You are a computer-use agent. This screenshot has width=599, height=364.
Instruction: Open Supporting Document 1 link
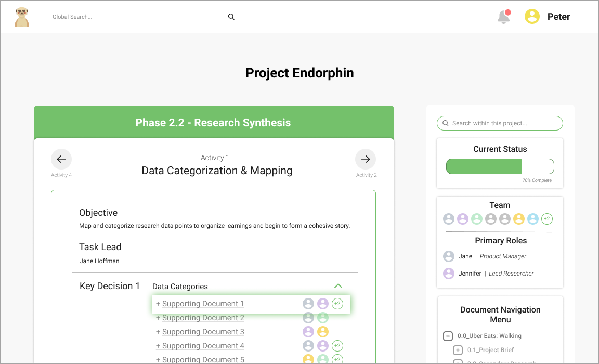pos(203,304)
